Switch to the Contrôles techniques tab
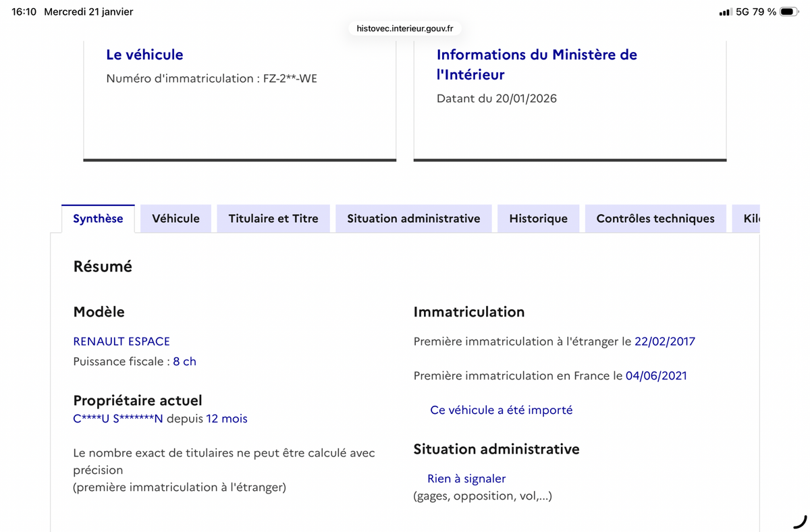Viewport: 810px width, 532px height. point(655,218)
